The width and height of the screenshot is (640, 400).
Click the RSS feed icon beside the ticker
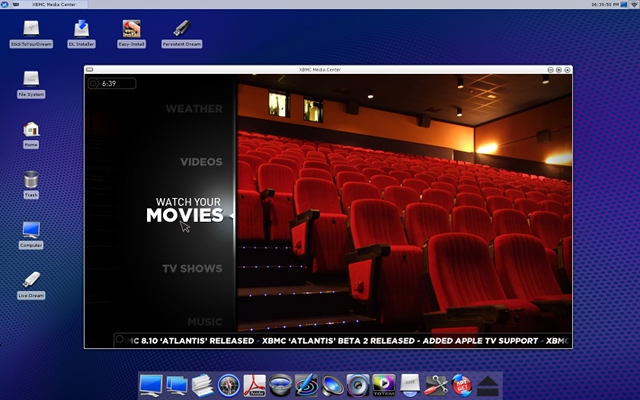pyautogui.click(x=120, y=339)
